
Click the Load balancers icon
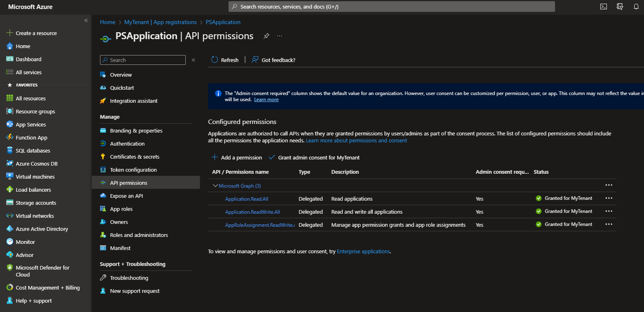10,190
